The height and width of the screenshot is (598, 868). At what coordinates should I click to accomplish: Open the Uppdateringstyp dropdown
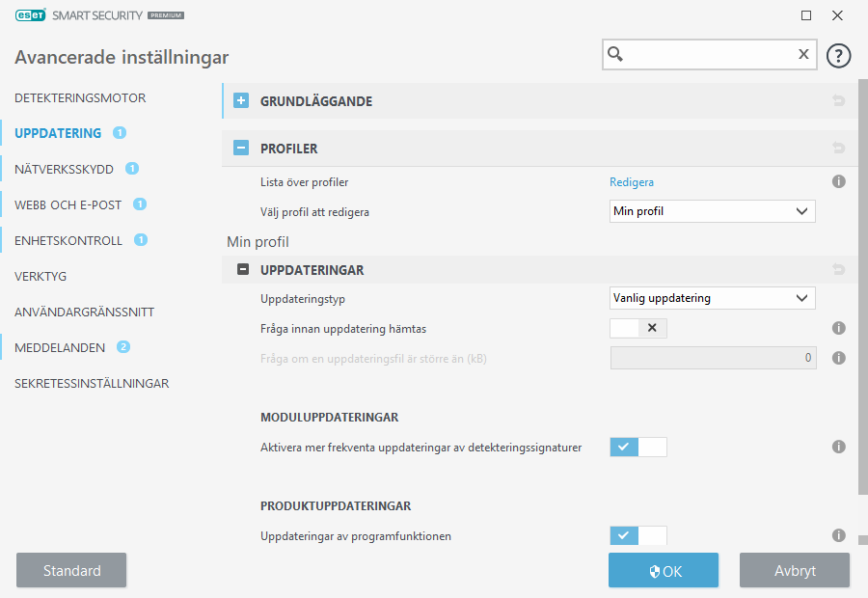click(713, 298)
